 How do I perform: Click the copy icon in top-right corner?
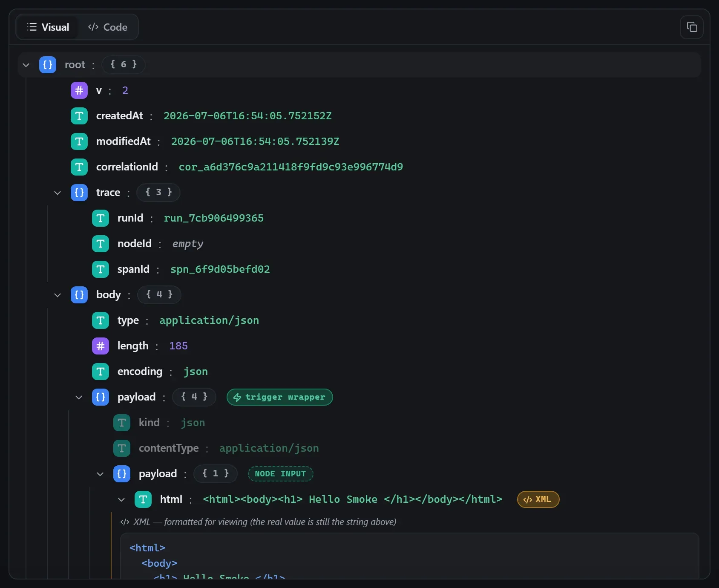tap(692, 27)
